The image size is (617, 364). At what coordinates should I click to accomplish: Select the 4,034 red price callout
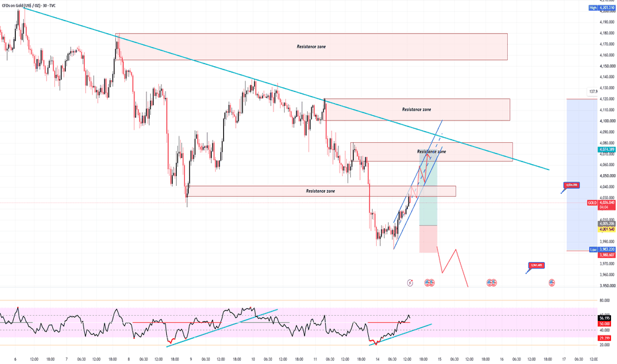pyautogui.click(x=572, y=185)
